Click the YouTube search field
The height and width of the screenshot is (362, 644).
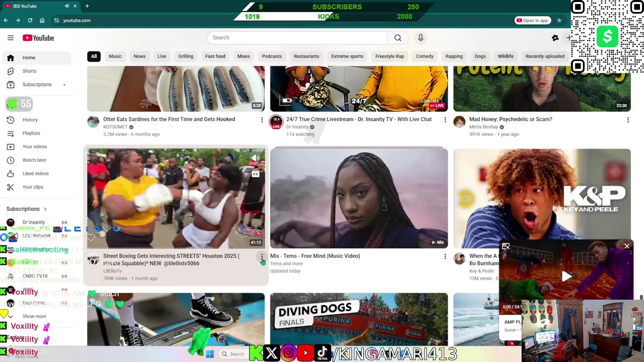[297, 38]
